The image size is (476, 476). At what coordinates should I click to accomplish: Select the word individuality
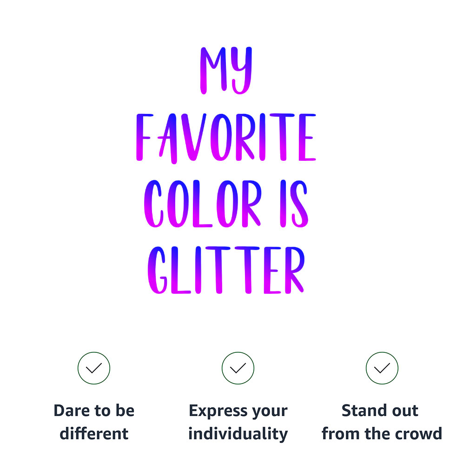(x=238, y=434)
